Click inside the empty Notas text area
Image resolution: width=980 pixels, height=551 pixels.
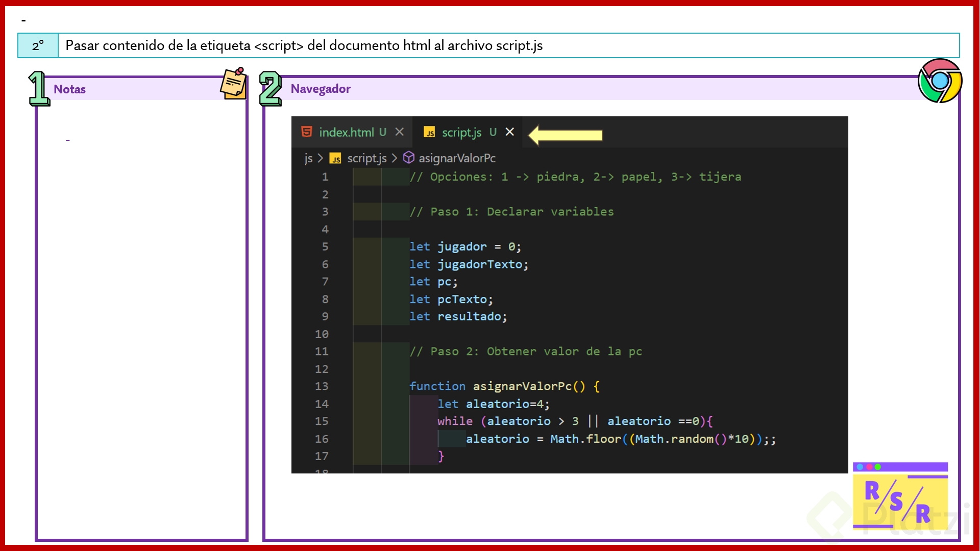point(141,319)
